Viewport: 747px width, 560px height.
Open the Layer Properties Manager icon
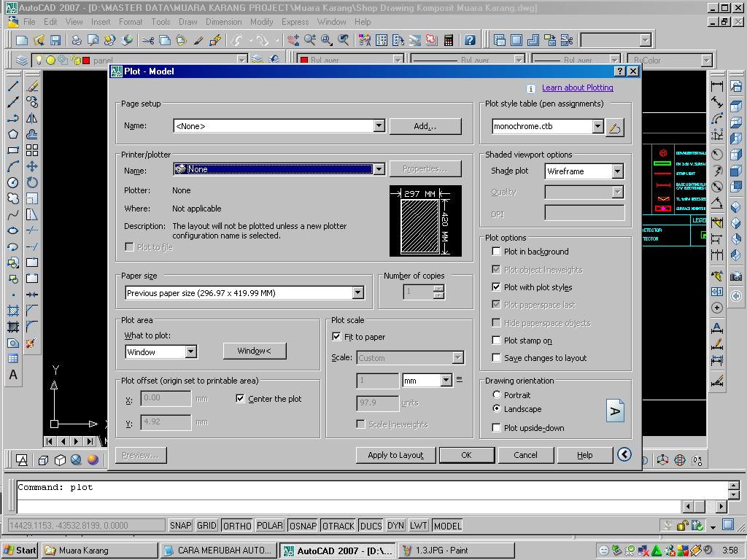[22, 60]
